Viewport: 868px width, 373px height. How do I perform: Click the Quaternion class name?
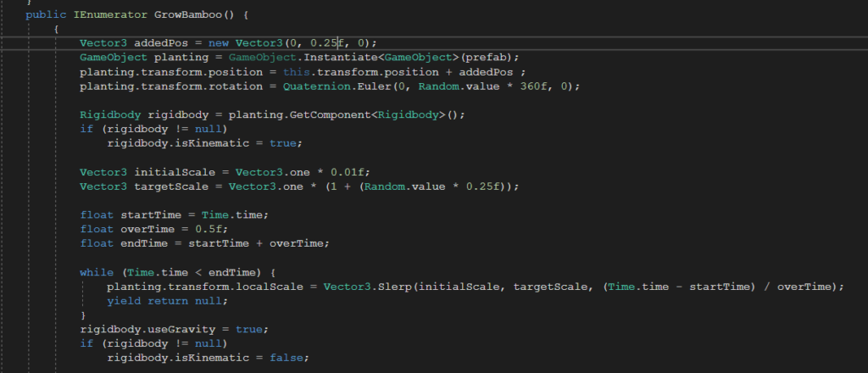point(316,86)
